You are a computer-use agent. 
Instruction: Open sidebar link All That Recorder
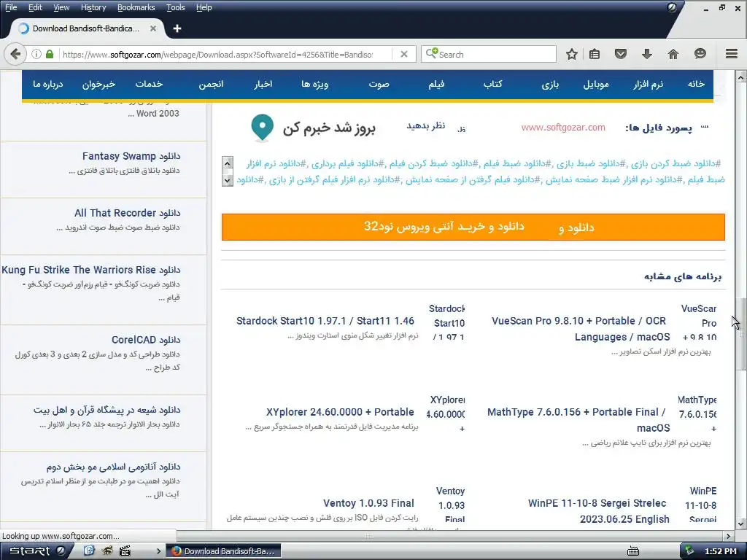[x=127, y=213]
